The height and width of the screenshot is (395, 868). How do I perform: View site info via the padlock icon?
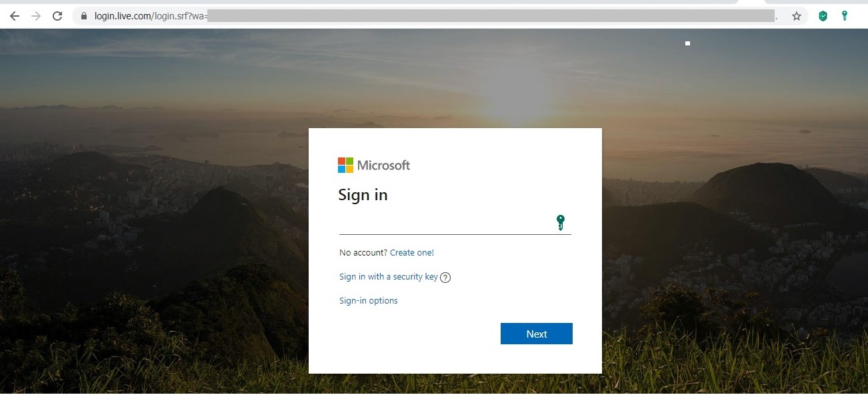pyautogui.click(x=84, y=16)
